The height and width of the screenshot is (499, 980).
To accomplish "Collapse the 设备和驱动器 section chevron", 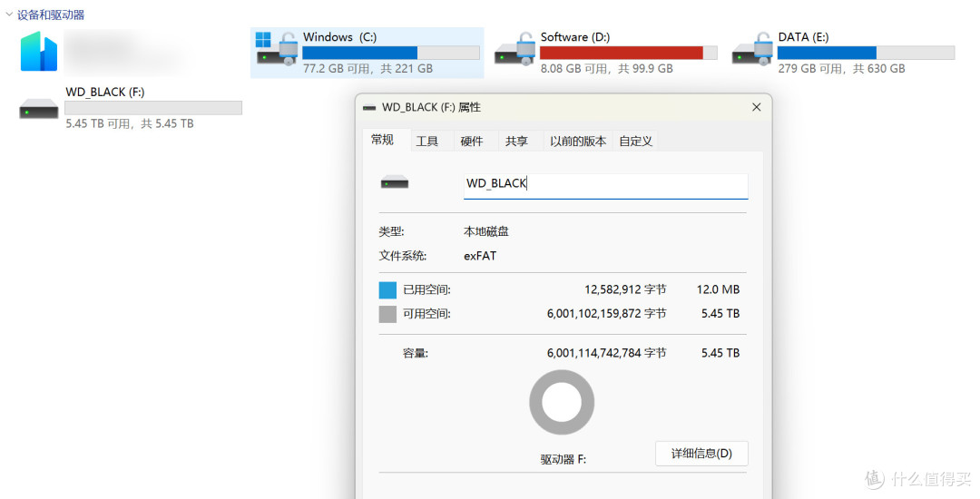I will (x=9, y=15).
